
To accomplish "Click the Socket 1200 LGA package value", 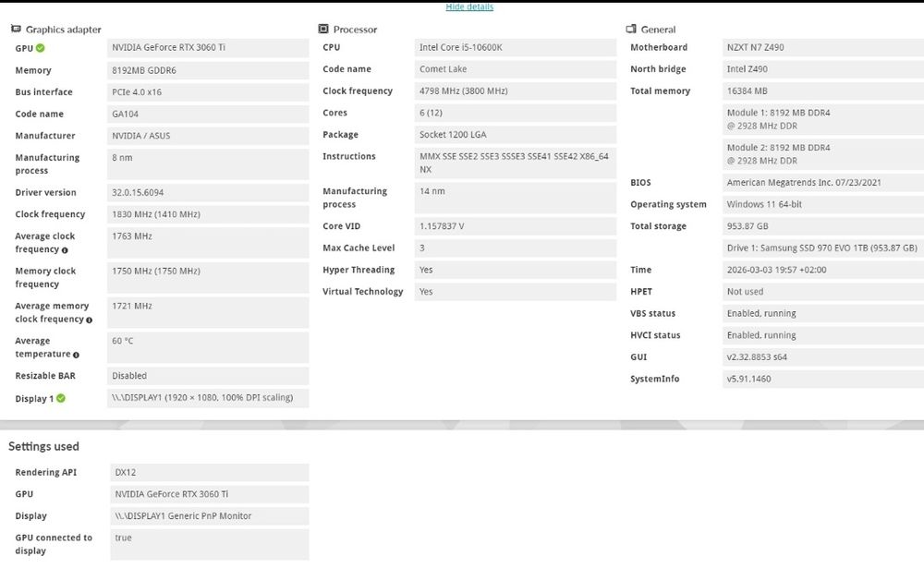I will coord(515,134).
